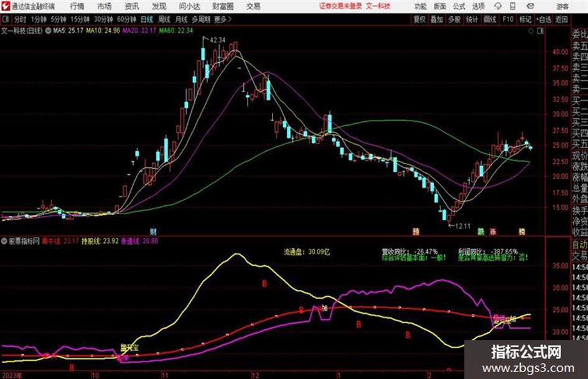Open the 发现 menu
Screen dimensions: 588x379
point(159,6)
